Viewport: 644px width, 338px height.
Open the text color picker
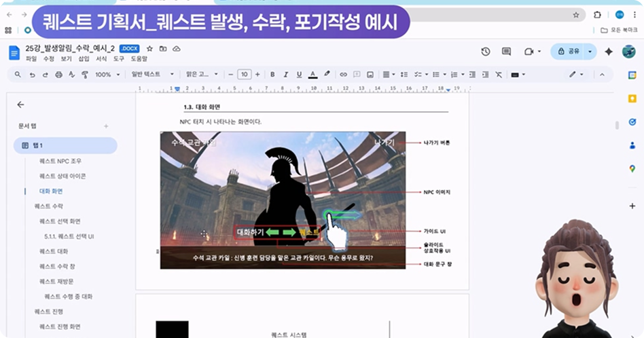[312, 74]
